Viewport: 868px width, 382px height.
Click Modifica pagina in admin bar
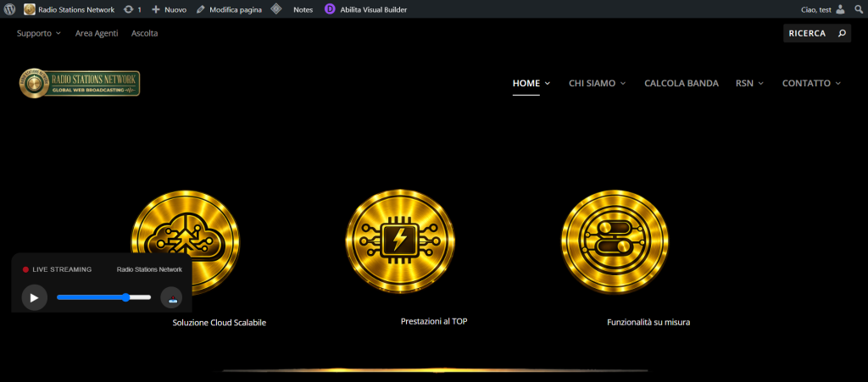point(229,9)
